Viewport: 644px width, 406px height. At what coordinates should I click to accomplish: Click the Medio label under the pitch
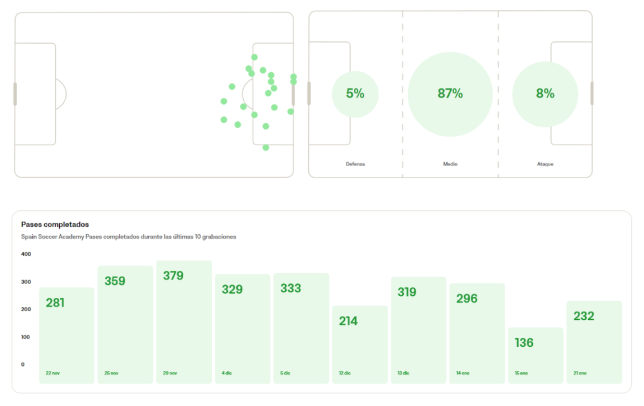coord(450,164)
